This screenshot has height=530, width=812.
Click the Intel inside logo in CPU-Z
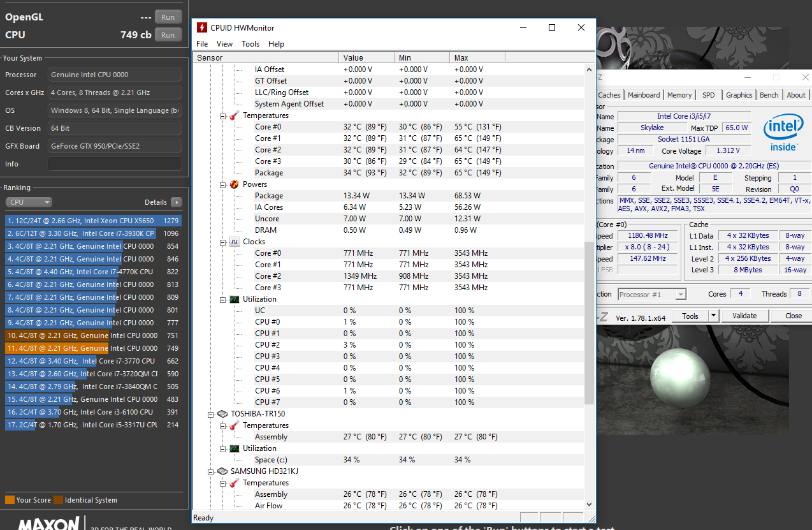783,131
